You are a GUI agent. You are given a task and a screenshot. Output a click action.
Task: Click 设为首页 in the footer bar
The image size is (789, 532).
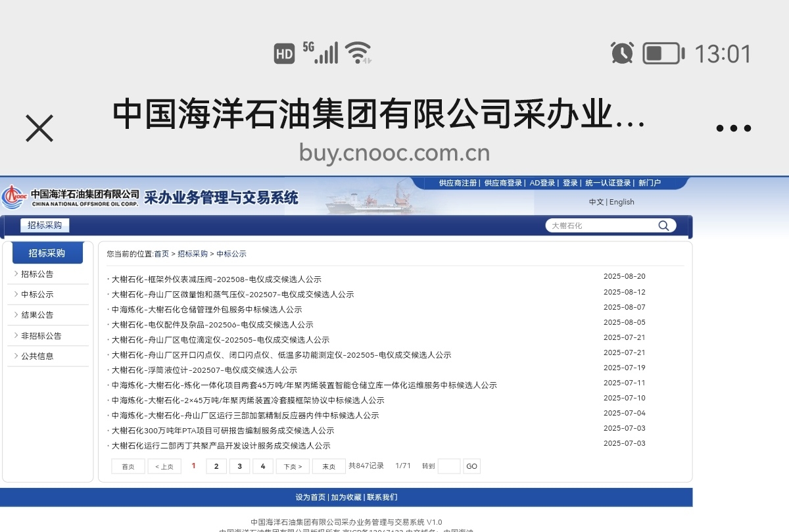coord(310,497)
